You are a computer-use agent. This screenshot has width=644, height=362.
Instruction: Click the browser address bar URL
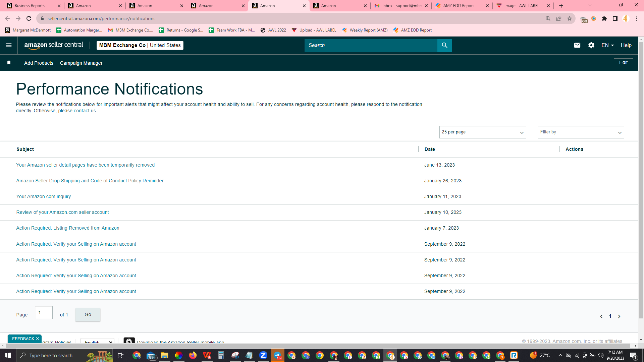101,18
